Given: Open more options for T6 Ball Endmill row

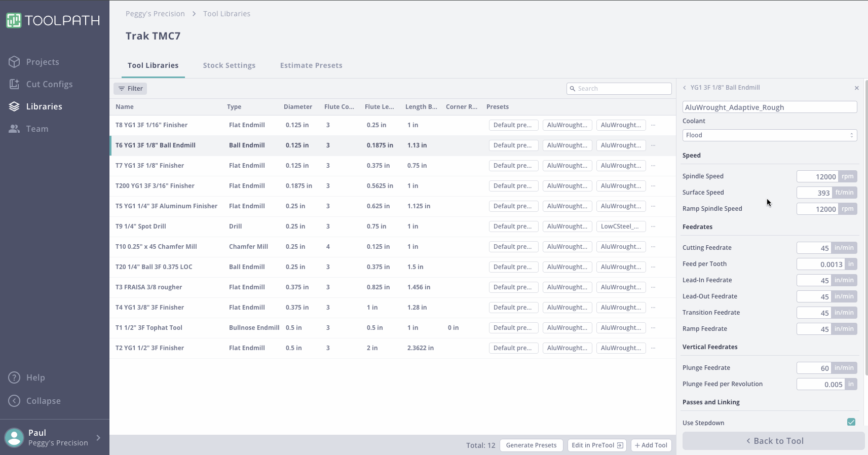Looking at the screenshot, I should [653, 145].
